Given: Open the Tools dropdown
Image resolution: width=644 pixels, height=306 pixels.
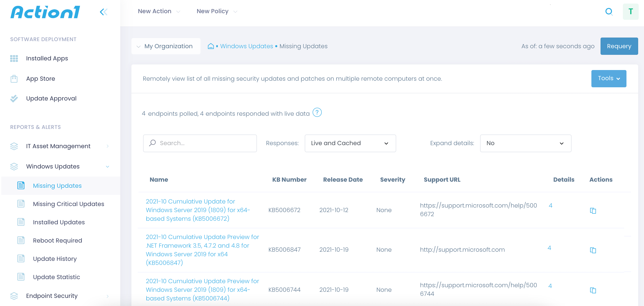Looking at the screenshot, I should [x=608, y=78].
